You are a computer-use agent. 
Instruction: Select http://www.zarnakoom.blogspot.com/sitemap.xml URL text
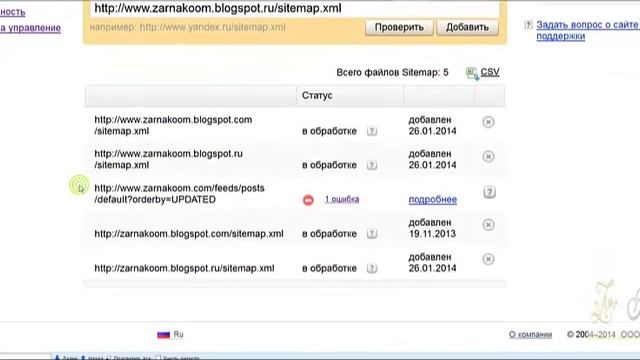(173, 125)
